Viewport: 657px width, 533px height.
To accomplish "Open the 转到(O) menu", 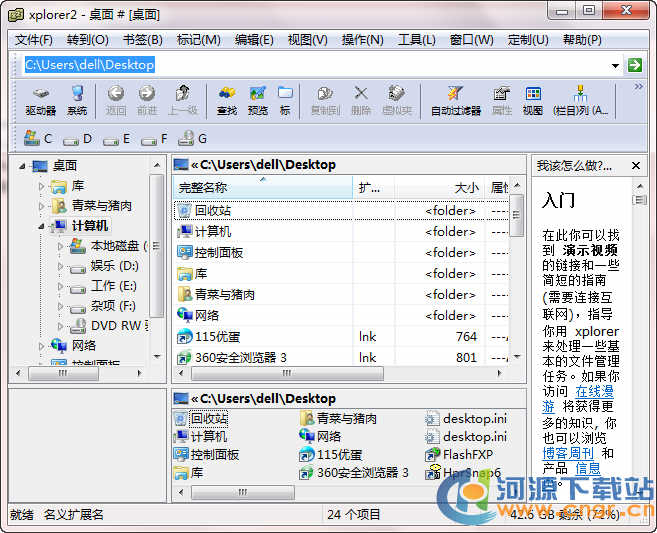I will (88, 40).
